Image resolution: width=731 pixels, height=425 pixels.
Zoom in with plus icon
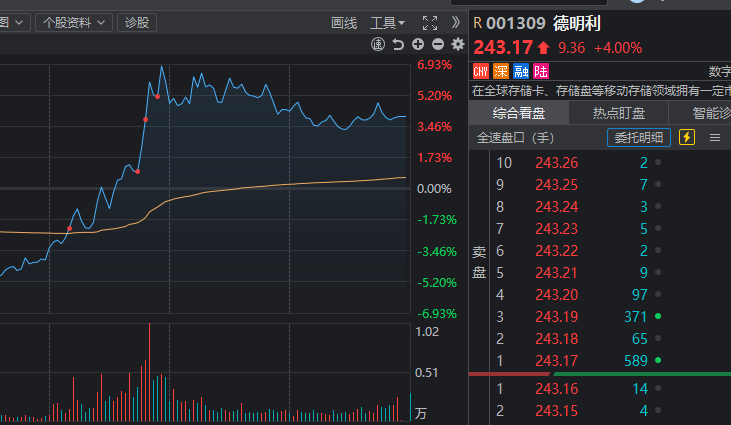418,44
